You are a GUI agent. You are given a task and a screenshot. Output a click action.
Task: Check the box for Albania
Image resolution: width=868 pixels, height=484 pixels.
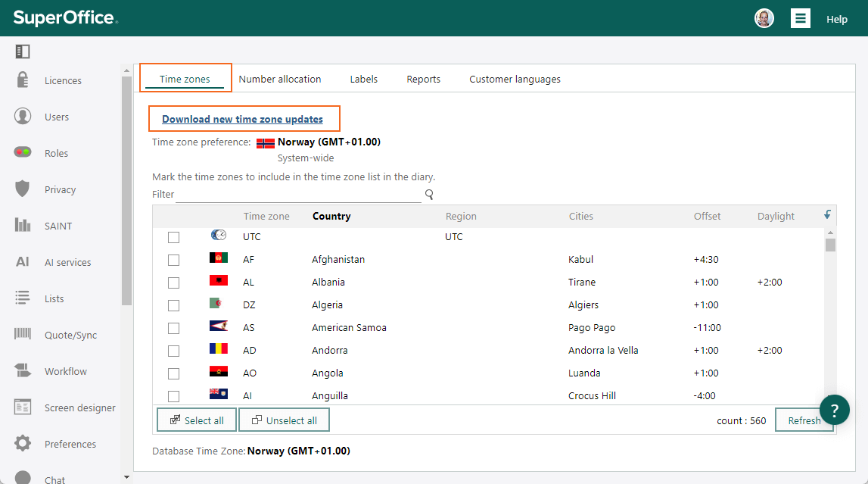pos(174,283)
